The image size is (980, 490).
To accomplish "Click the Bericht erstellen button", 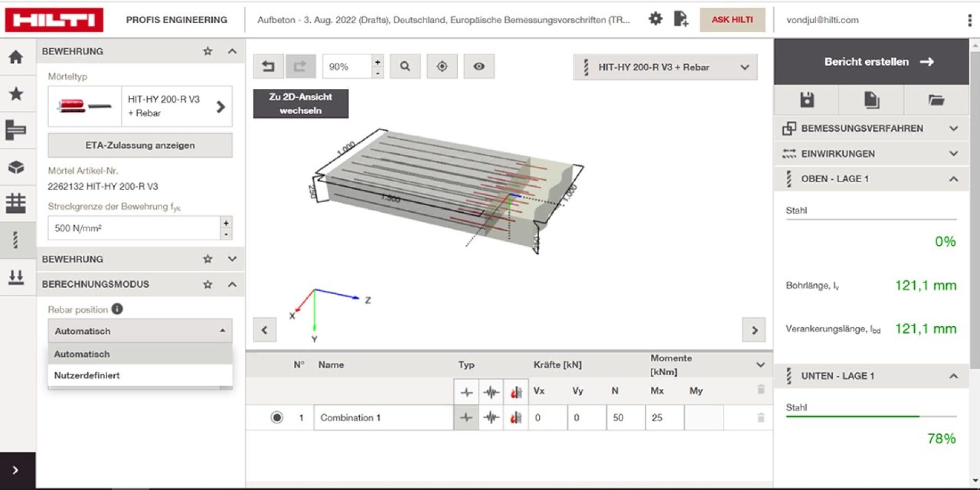I will (871, 62).
